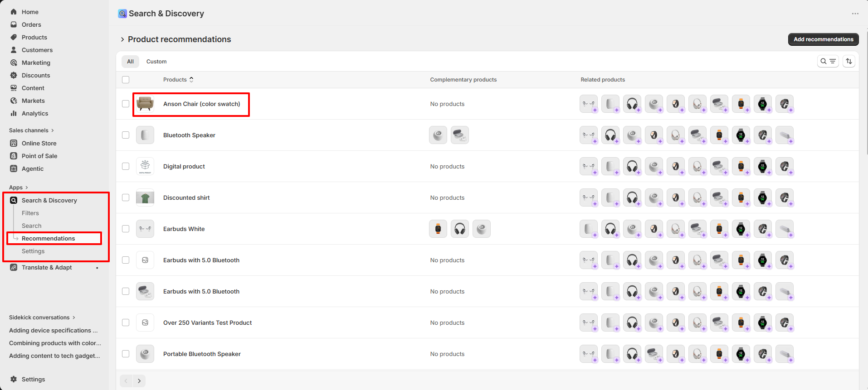
Task: Click the Related products column header
Action: [603, 80]
